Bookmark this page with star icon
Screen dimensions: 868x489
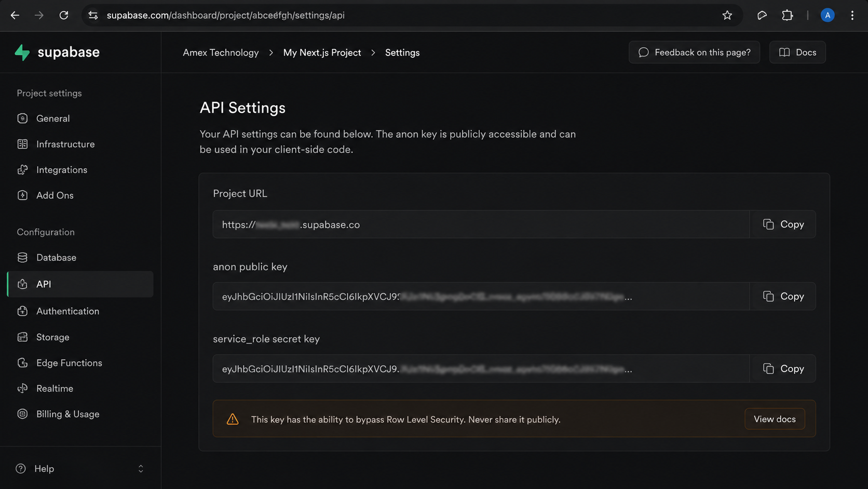[x=727, y=16]
